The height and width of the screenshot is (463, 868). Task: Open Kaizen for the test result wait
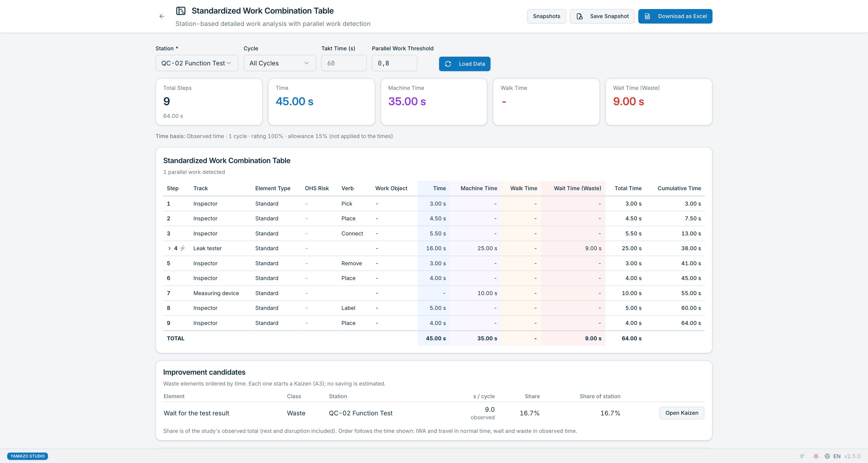pos(681,413)
